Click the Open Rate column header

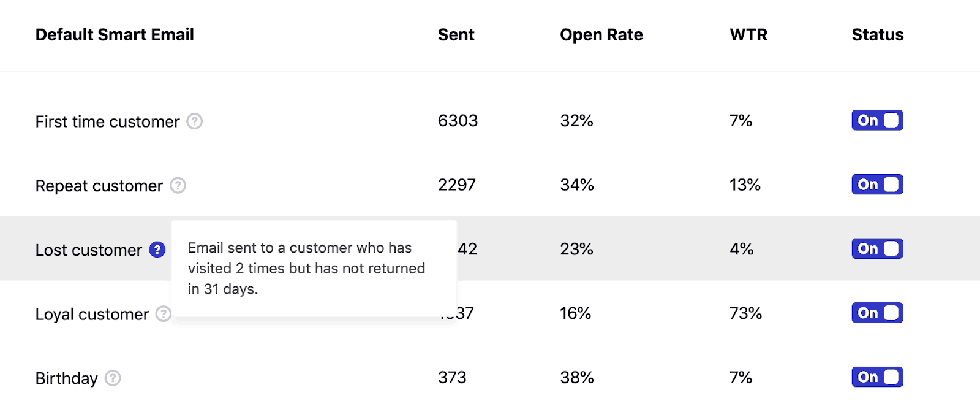601,35
